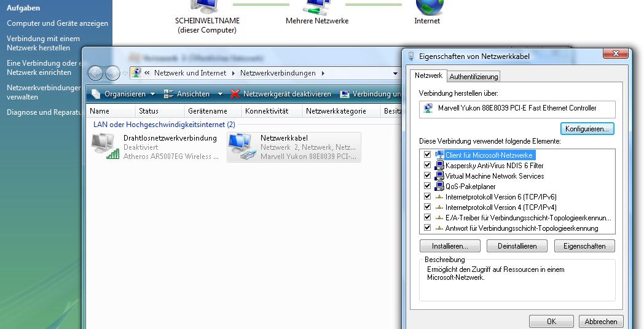Toggle E/A-Treiber Topologieerkennung checkbox
Image resolution: width=644 pixels, height=329 pixels.
click(x=427, y=217)
